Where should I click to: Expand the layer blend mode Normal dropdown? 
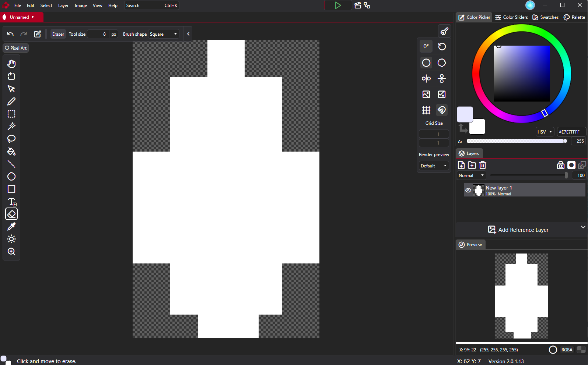pos(471,176)
